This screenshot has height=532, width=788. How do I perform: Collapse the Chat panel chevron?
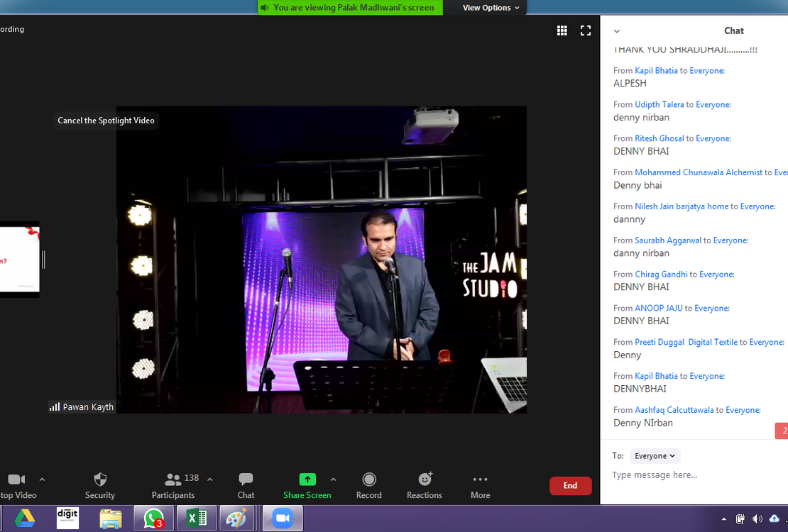tap(617, 31)
